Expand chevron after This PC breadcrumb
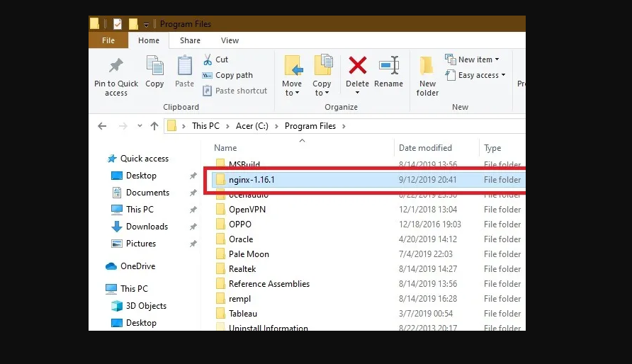This screenshot has height=364, width=632. pyautogui.click(x=227, y=126)
